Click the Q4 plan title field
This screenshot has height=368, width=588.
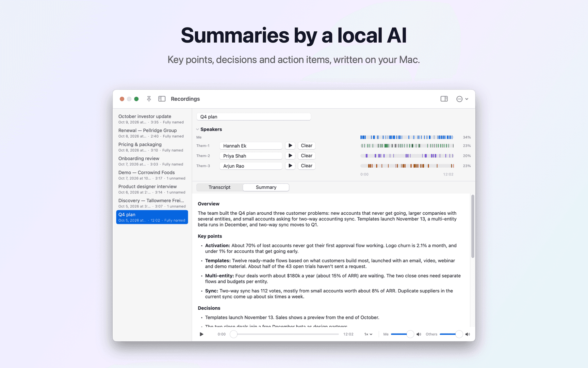point(254,117)
